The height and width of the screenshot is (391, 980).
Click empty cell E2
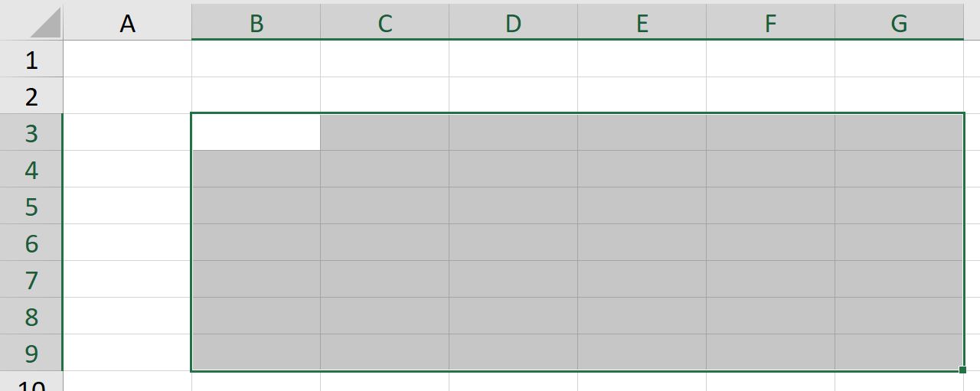[642, 96]
